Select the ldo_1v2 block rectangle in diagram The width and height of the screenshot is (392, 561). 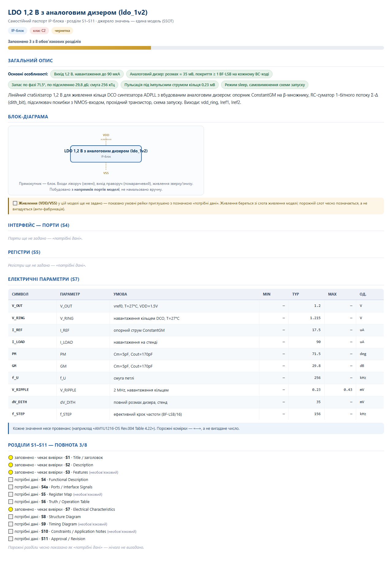coord(106,154)
